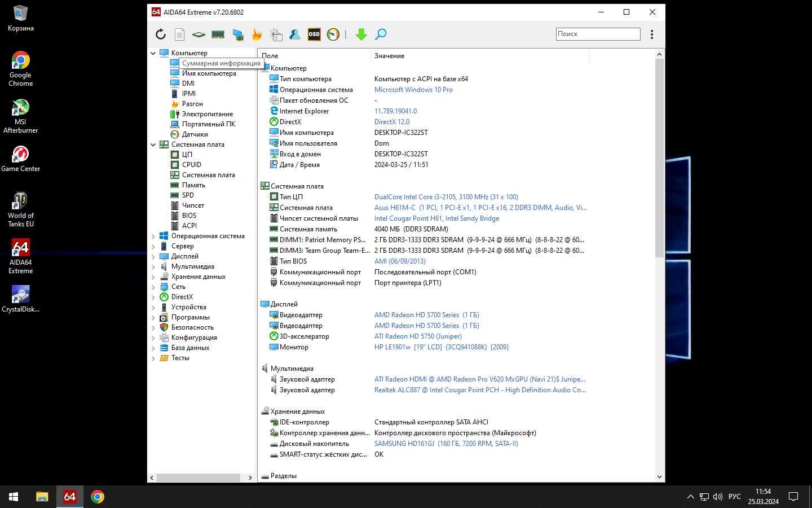This screenshot has width=812, height=508.
Task: Collapse the Компьютер tree node
Action: [153, 53]
